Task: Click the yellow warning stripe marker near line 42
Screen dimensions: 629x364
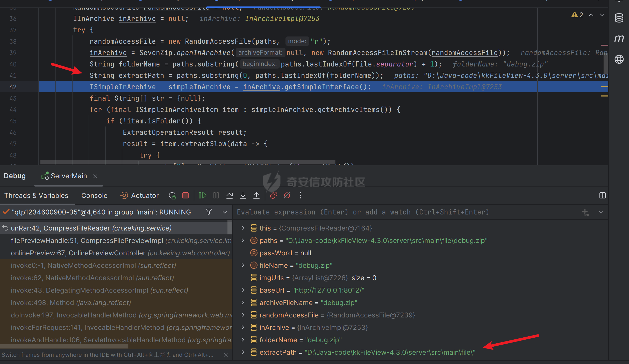Action: pos(604,87)
